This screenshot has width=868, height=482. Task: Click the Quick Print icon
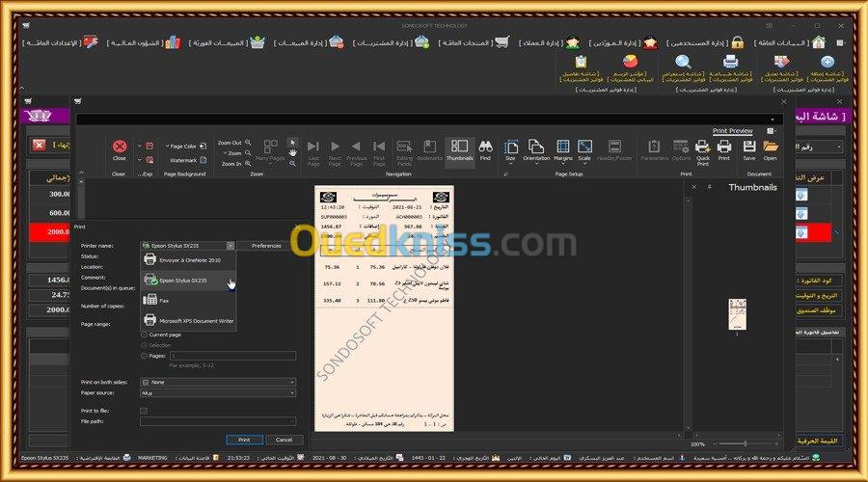702,147
